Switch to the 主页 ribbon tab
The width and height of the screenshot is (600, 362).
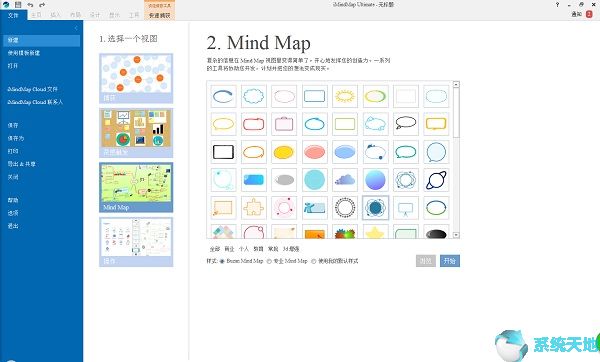point(36,15)
